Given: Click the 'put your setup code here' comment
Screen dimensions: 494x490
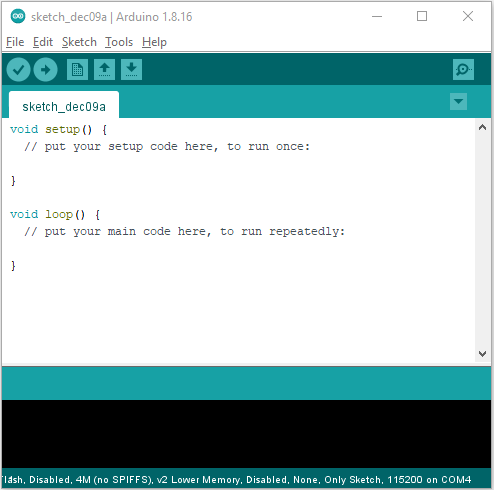Looking at the screenshot, I should [167, 146].
